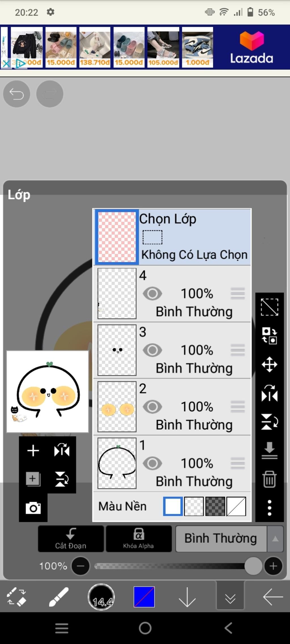Delete layer with the trash icon
Viewport: 290px width, 644px height.
(269, 479)
